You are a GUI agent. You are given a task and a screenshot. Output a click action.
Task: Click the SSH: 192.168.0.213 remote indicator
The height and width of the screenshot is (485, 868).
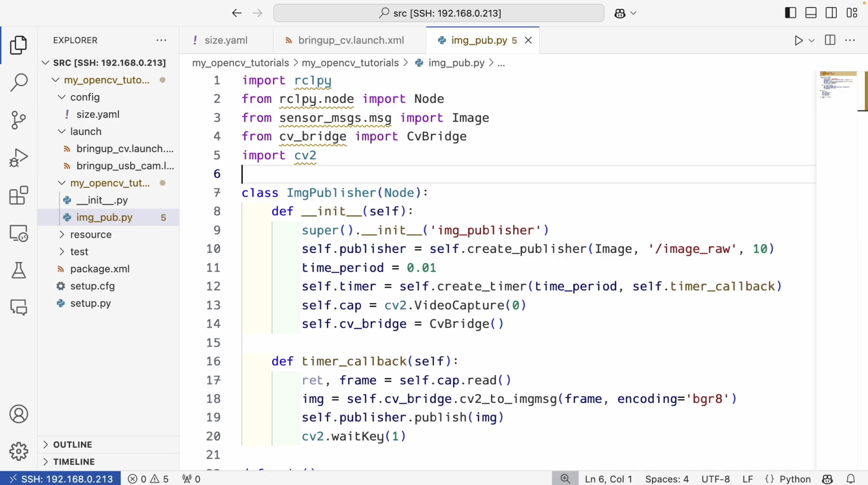pos(61,479)
